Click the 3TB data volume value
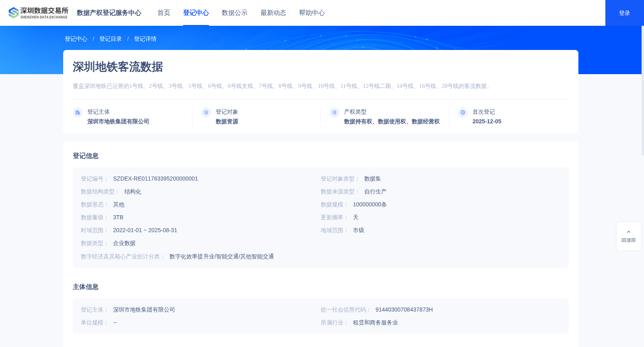This screenshot has width=644, height=347. tap(118, 217)
